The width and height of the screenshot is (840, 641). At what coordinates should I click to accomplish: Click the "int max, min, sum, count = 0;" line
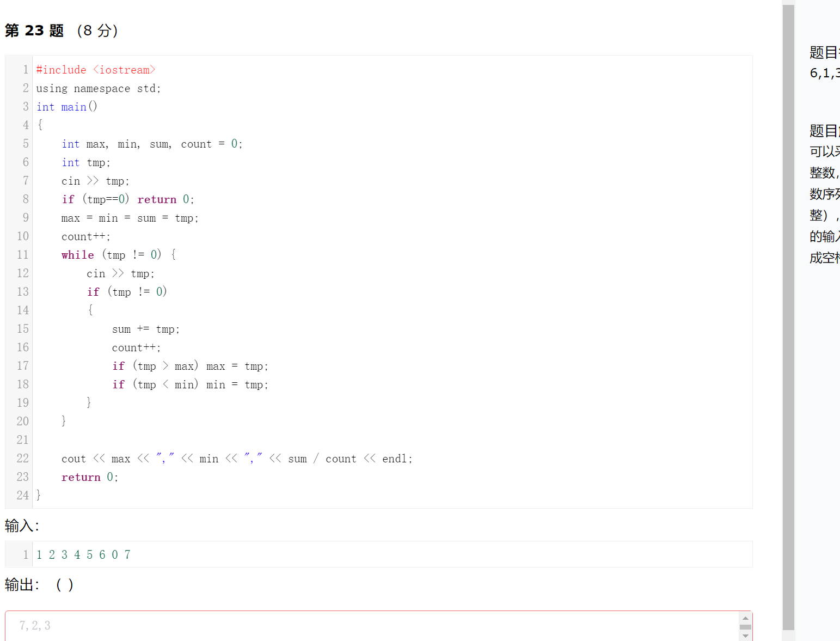point(152,144)
